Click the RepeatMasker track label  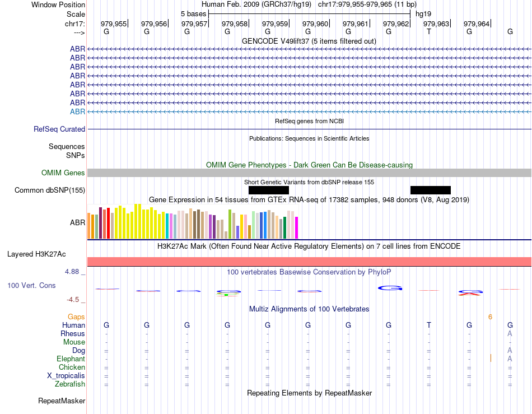point(62,401)
